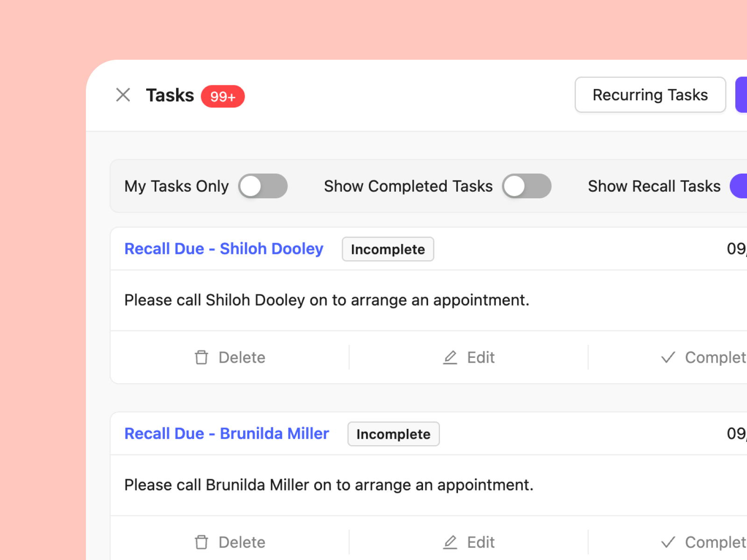Open Recall Due - Brunilda Miller task link
This screenshot has width=747, height=560.
click(226, 434)
